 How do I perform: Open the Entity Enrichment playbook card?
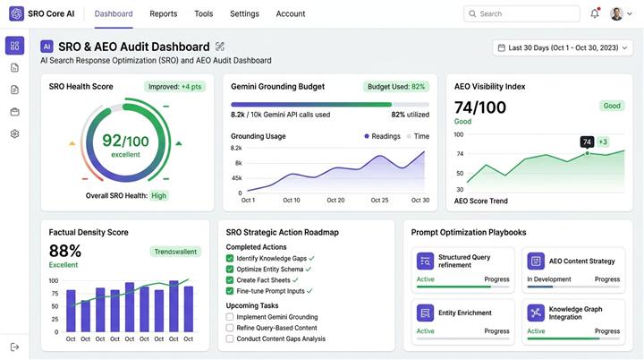[x=463, y=321]
